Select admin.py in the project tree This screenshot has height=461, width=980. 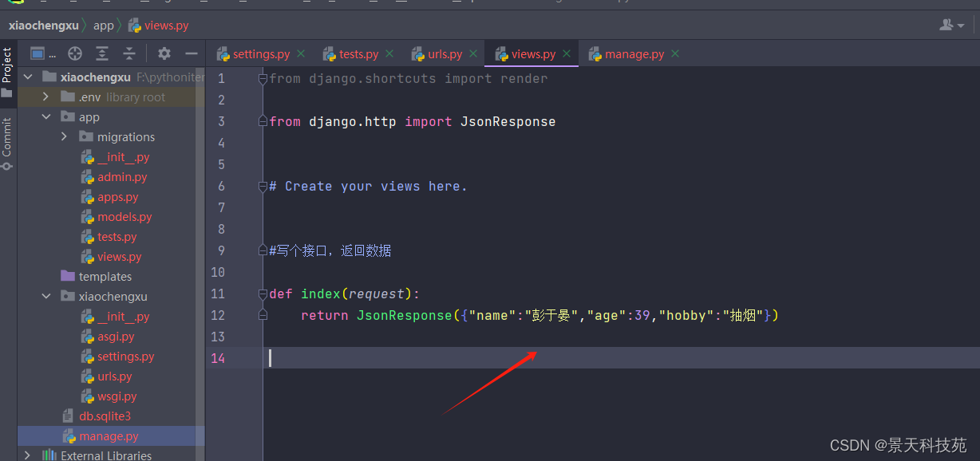pyautogui.click(x=122, y=177)
